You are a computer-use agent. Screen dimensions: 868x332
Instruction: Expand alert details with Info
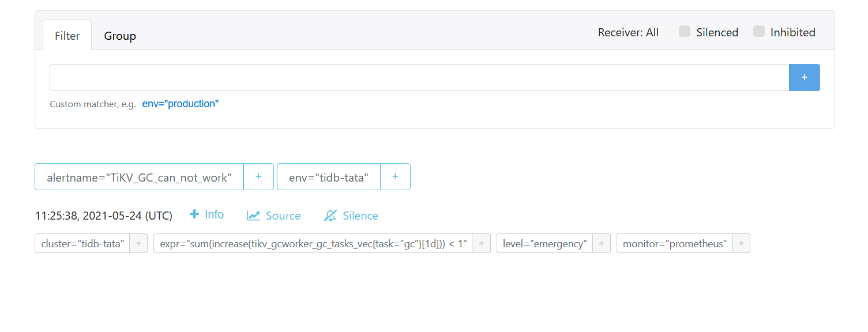pos(206,214)
